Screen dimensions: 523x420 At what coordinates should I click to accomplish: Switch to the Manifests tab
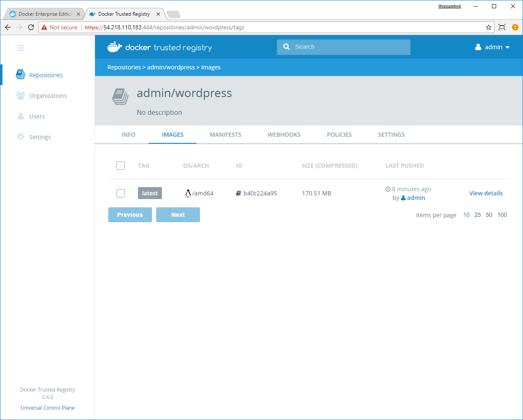coord(225,135)
